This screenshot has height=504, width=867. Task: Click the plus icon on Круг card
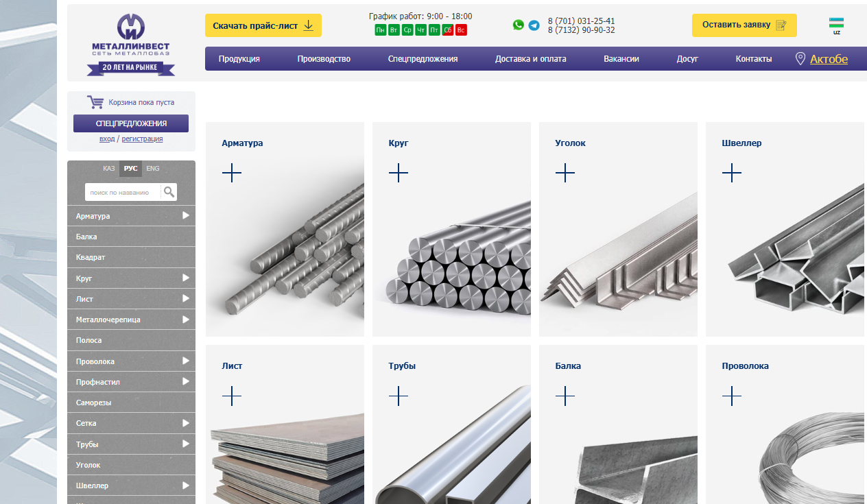point(399,173)
